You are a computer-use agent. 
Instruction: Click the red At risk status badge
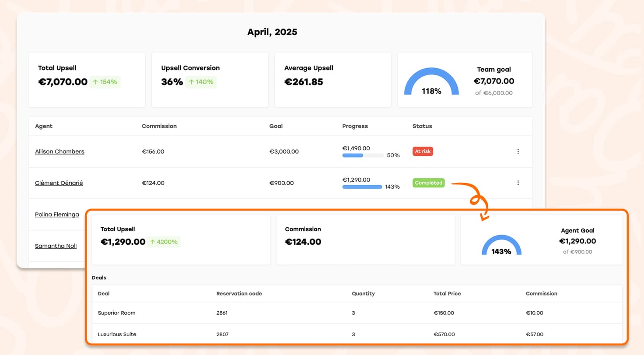tap(423, 151)
